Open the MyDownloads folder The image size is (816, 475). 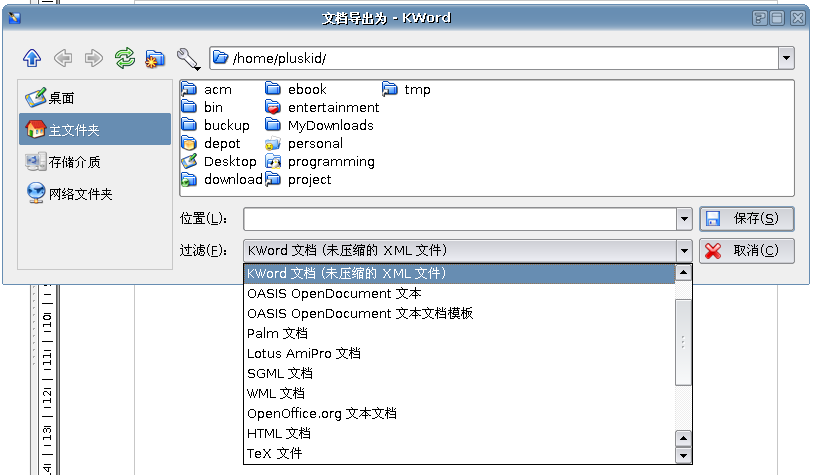(x=320, y=125)
